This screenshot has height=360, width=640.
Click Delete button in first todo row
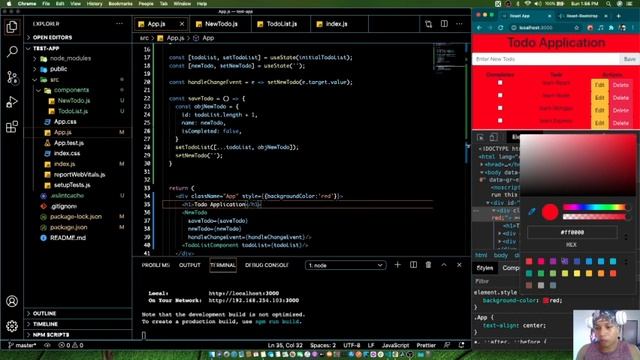(620, 85)
